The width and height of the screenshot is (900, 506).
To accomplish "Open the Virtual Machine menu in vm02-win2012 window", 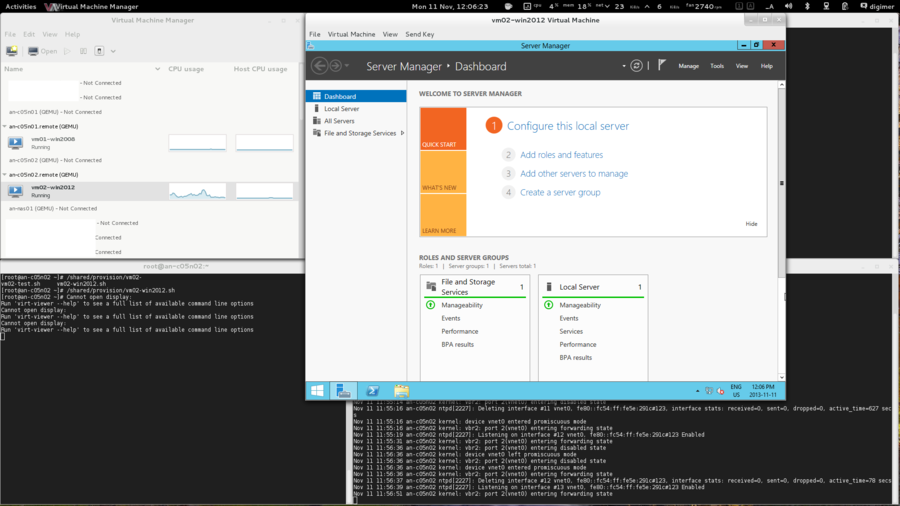I will (351, 34).
